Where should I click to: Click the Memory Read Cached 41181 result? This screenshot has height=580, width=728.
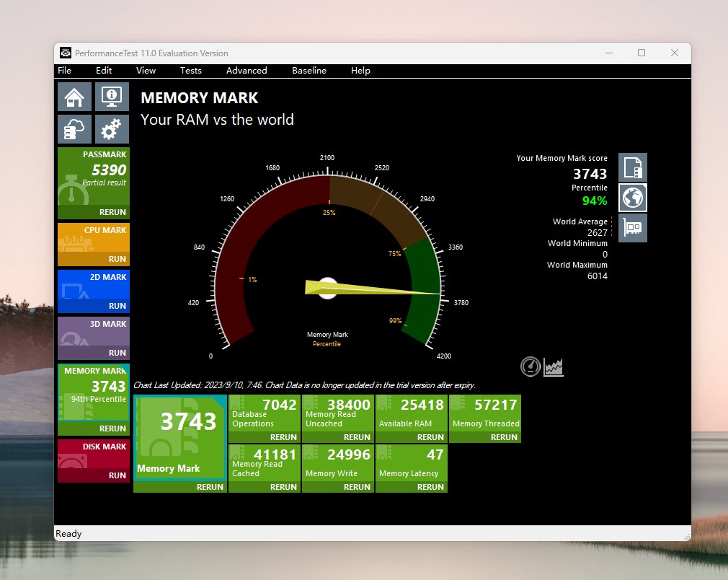(x=265, y=463)
